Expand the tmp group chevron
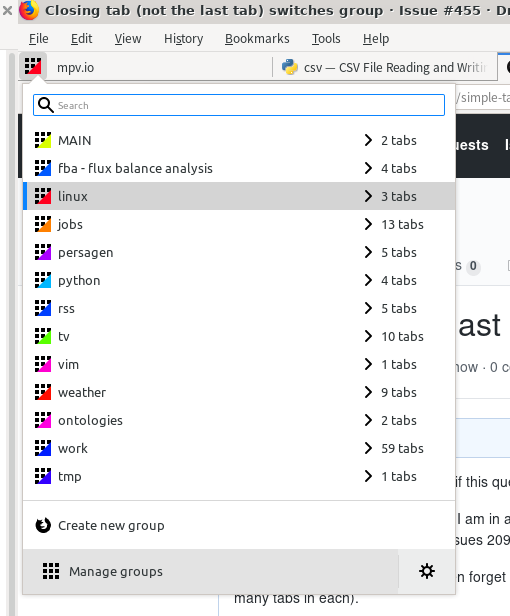The image size is (510, 616). click(368, 476)
